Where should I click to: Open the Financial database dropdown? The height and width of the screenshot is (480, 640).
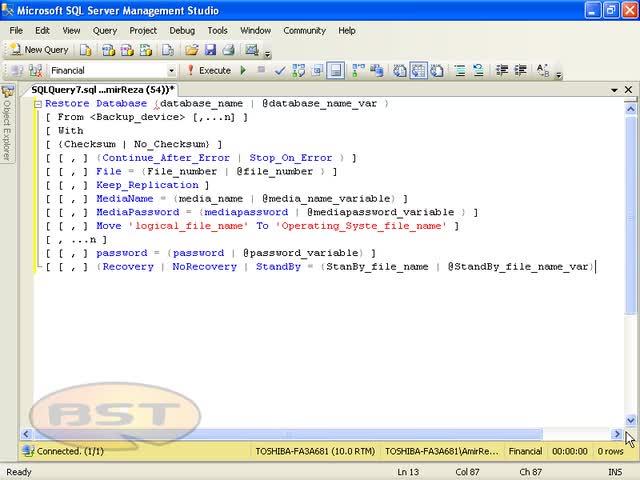click(x=171, y=71)
